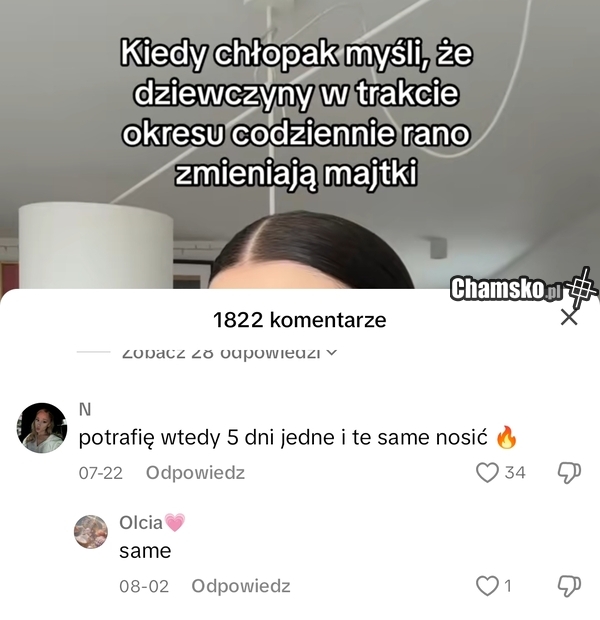The width and height of the screenshot is (600, 620).
Task: Like N's comment with the heart icon
Action: (x=487, y=473)
